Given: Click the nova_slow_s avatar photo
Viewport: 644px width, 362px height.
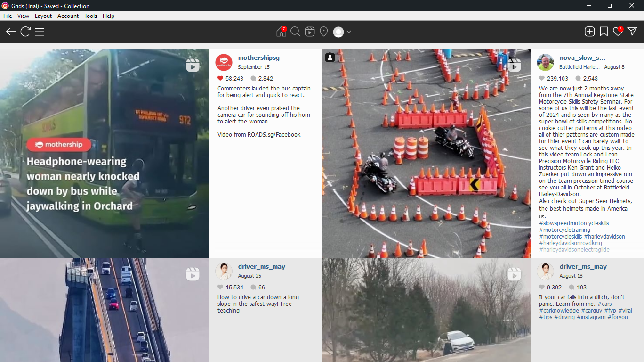Looking at the screenshot, I should tap(546, 62).
